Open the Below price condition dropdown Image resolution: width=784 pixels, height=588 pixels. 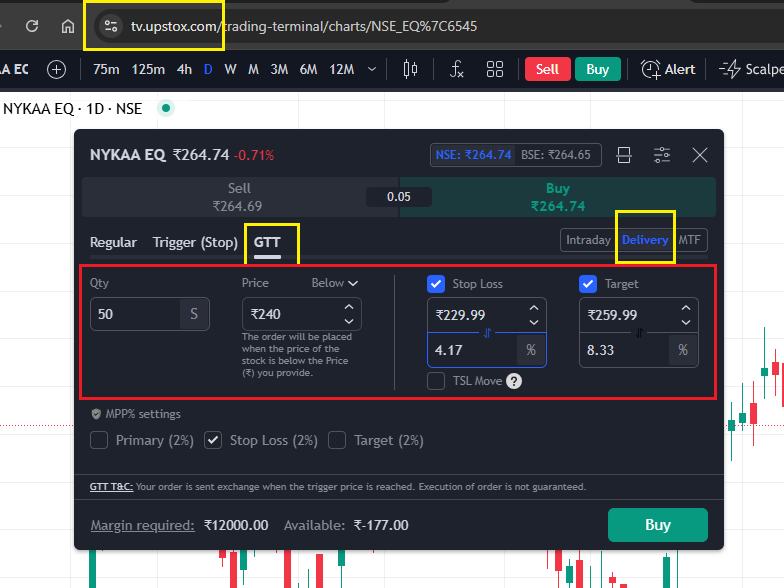coord(335,284)
